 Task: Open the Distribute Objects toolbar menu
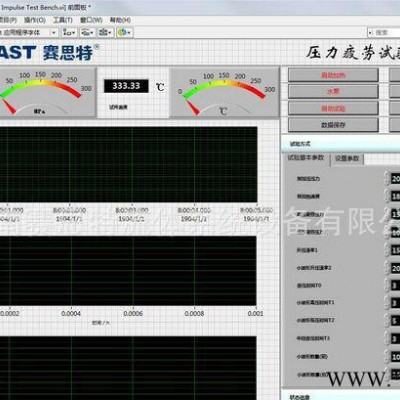coord(88,32)
